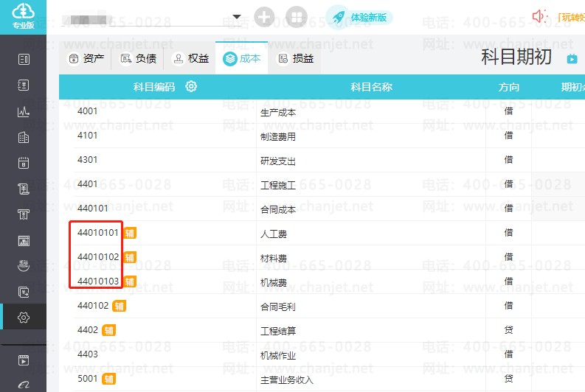Click the 科目期初 page title
585x392 pixels.
pyautogui.click(x=516, y=57)
